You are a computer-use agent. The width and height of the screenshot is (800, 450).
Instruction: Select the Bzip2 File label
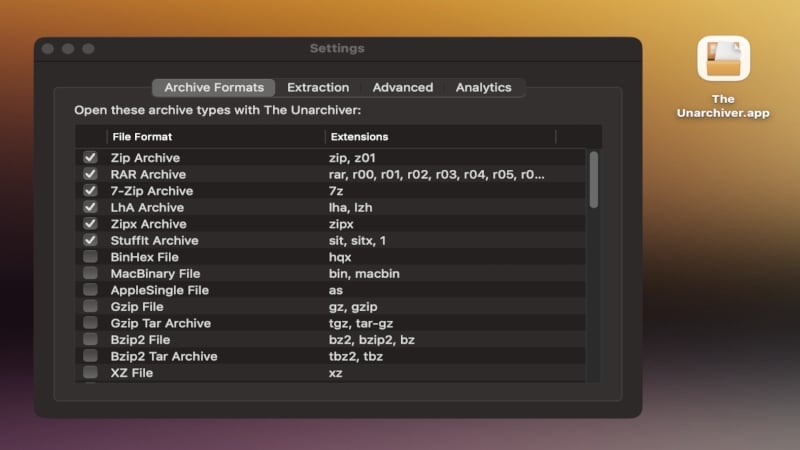click(140, 340)
